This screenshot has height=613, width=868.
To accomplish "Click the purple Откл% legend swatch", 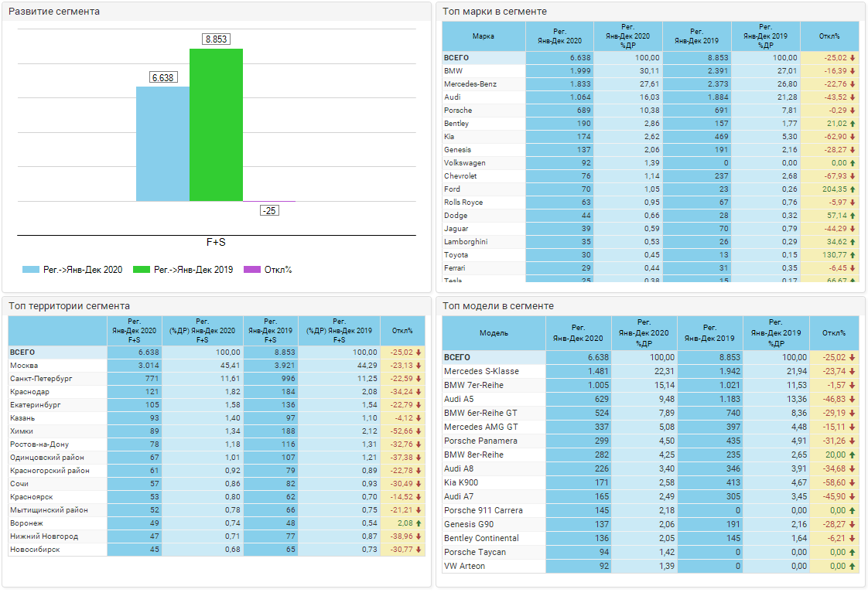I will 251,270.
